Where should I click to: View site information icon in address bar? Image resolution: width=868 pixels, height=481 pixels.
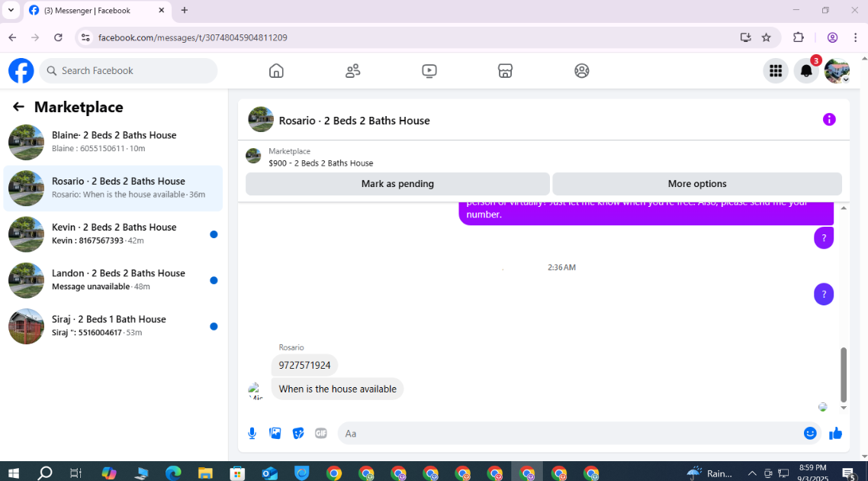pyautogui.click(x=85, y=37)
